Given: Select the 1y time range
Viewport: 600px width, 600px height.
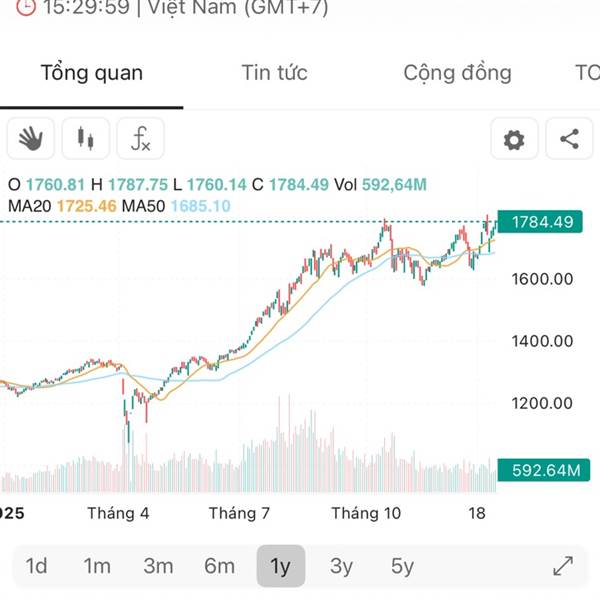Looking at the screenshot, I should pyautogui.click(x=280, y=566).
